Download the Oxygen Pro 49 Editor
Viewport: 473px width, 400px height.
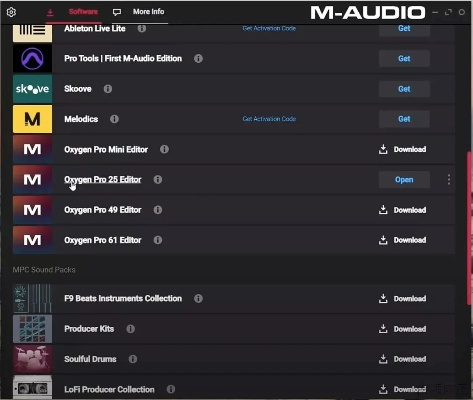[x=402, y=210]
